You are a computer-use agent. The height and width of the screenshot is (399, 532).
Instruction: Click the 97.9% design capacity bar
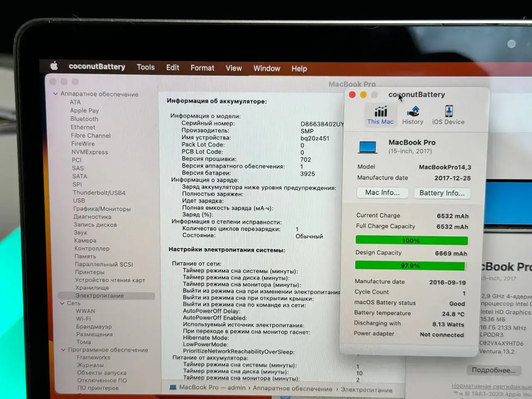click(410, 265)
